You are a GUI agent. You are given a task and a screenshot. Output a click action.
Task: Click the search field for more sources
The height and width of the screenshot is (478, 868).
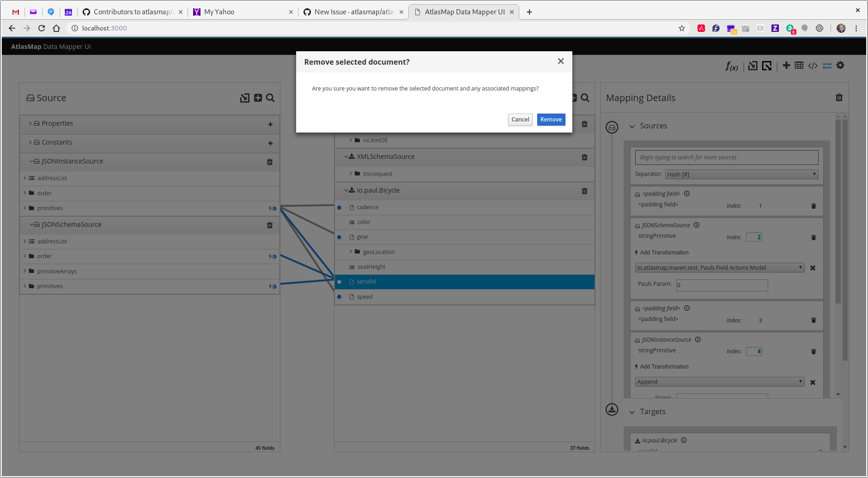coord(725,157)
